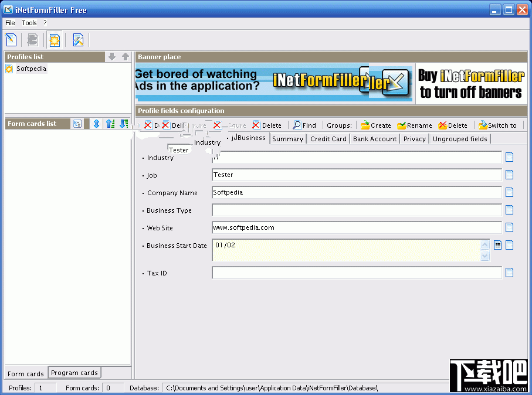Click the Web Site field label
Image resolution: width=532 pixels, height=395 pixels.
(x=160, y=228)
